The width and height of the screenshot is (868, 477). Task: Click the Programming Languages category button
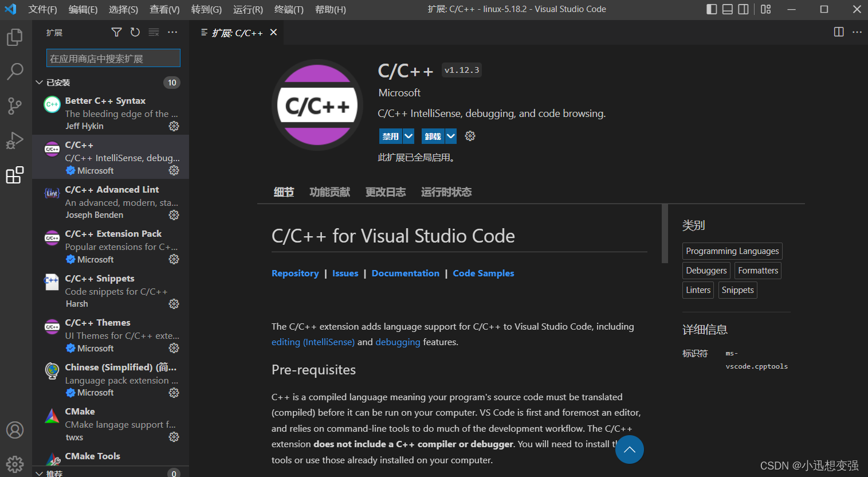coord(732,251)
